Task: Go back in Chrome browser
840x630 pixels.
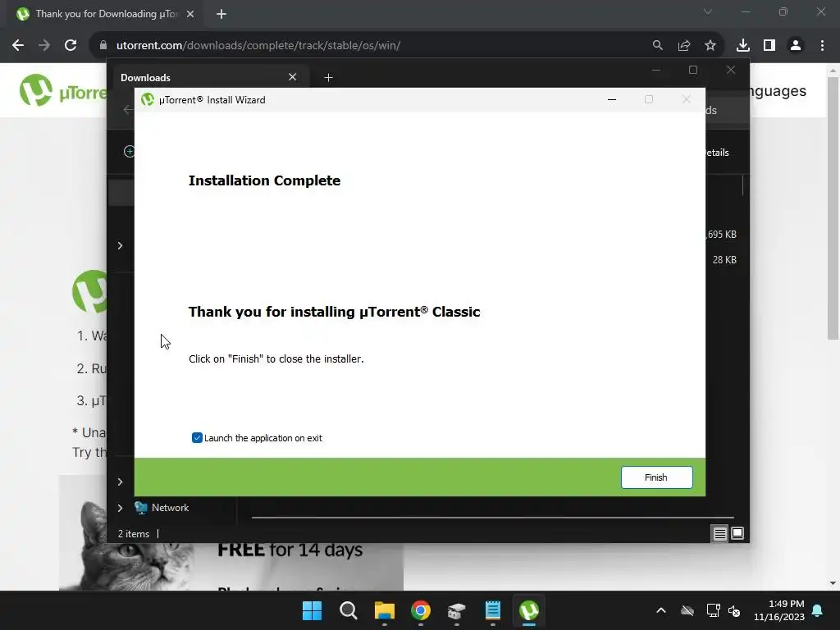Action: pyautogui.click(x=18, y=46)
